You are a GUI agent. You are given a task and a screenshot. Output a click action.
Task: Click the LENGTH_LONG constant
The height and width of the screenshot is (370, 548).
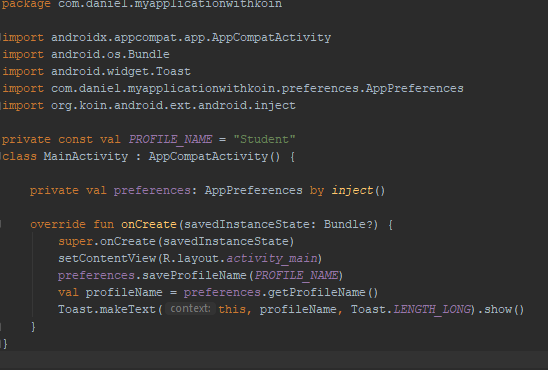[432, 310]
